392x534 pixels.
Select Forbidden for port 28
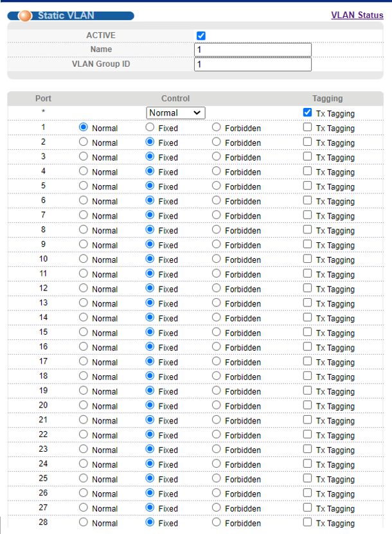point(217,522)
